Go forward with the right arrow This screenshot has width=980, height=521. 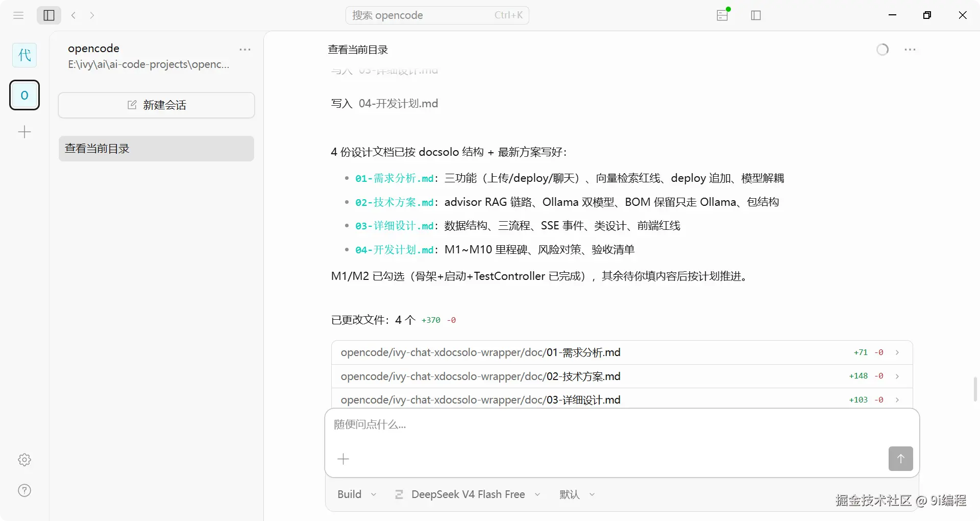point(92,15)
